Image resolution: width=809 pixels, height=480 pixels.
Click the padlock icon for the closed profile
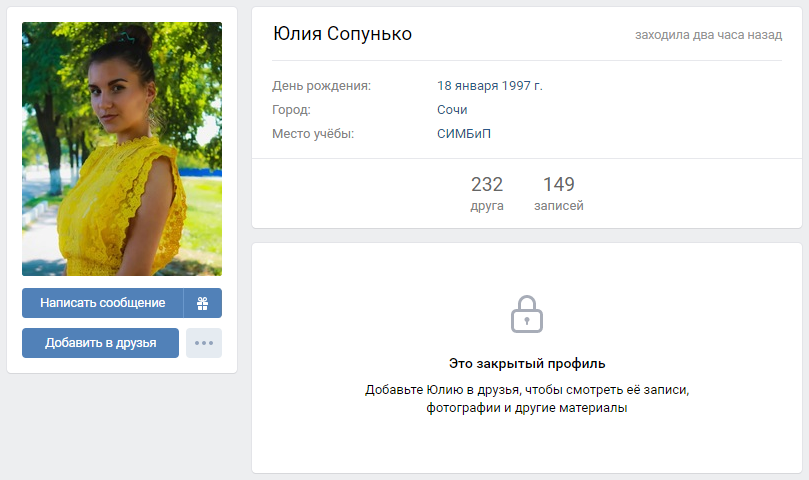527,314
